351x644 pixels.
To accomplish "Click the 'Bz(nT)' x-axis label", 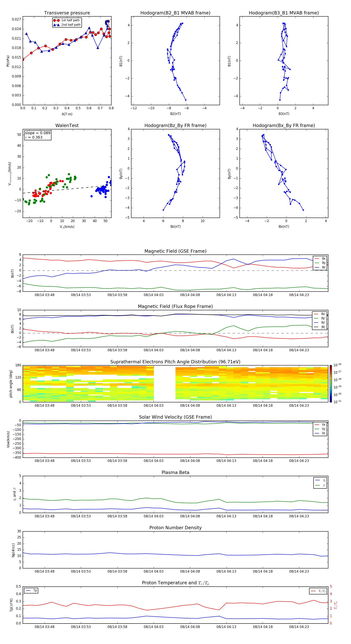I will [175, 227].
